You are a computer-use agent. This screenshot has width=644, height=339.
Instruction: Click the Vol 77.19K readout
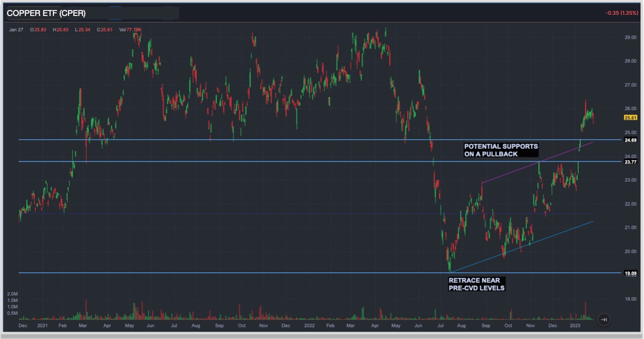pos(130,30)
